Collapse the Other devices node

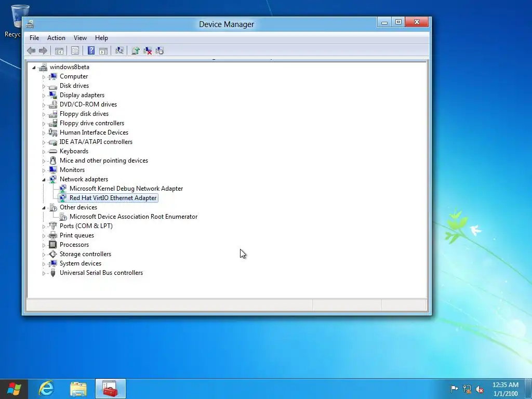click(x=44, y=208)
